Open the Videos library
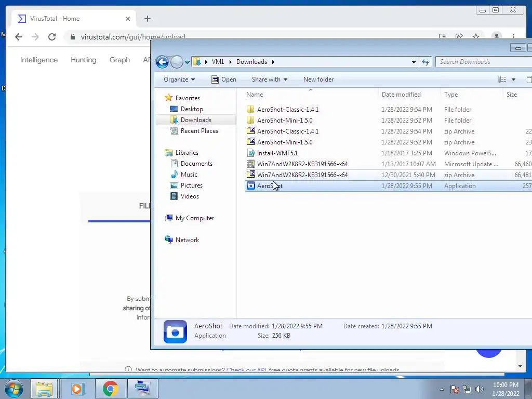532x399 pixels. point(184,196)
